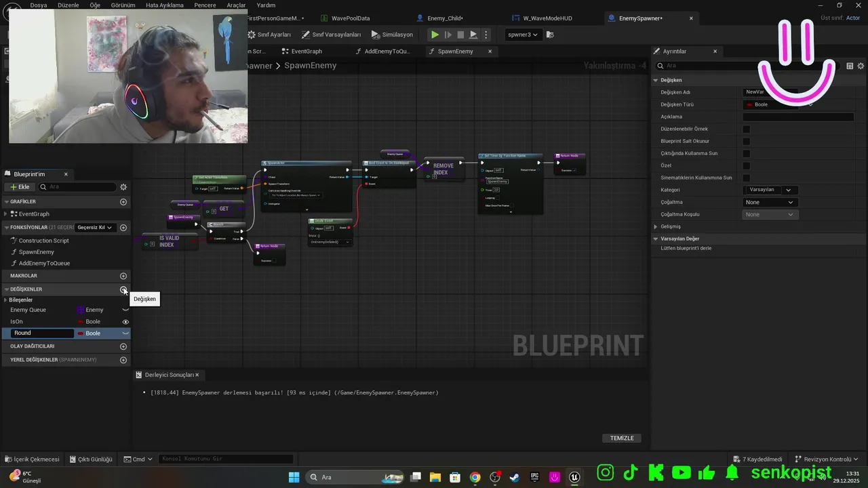Enable the Blueprint Salt Okunur checkbox
Screen dimensions: 868x488
[x=746, y=141]
